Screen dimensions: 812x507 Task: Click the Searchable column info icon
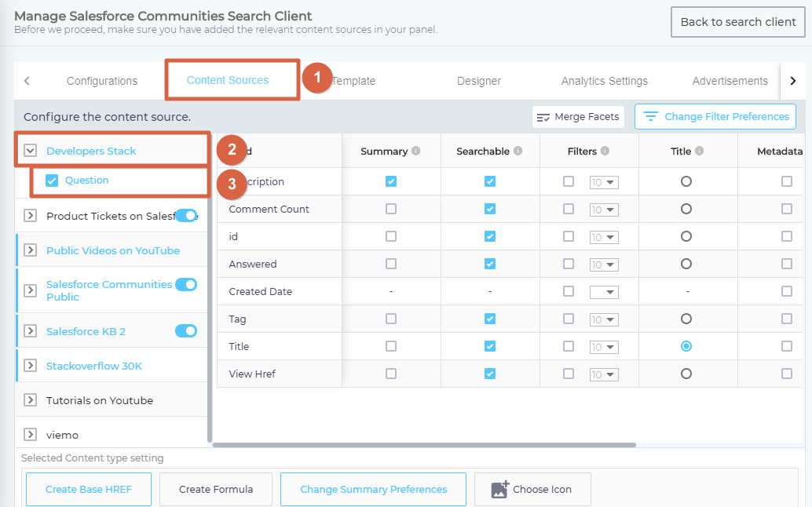518,151
